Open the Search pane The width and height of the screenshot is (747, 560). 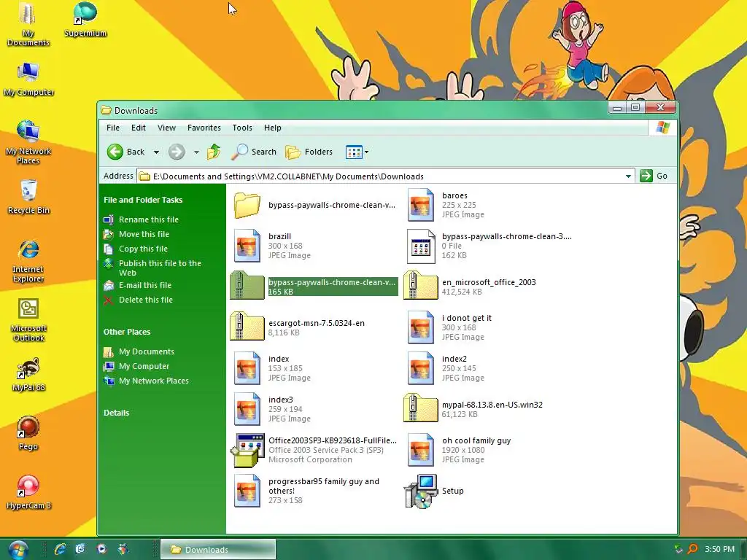click(253, 152)
